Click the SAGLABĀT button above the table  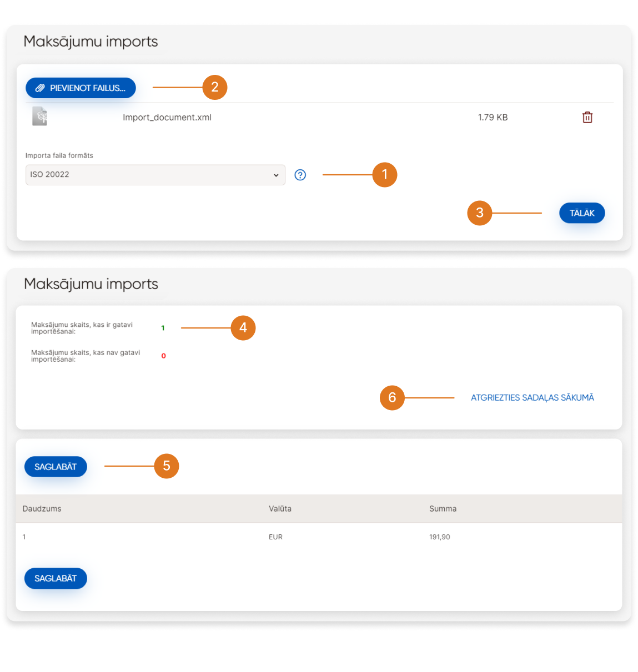click(56, 467)
